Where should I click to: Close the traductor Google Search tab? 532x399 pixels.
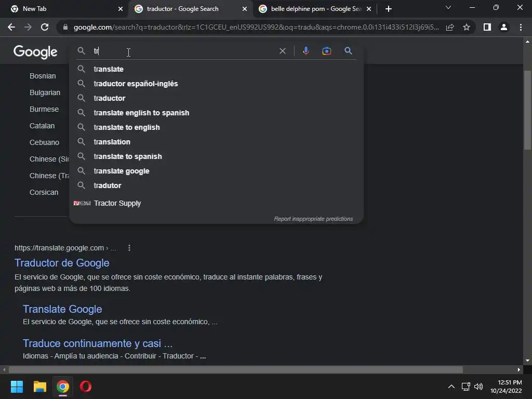[245, 9]
